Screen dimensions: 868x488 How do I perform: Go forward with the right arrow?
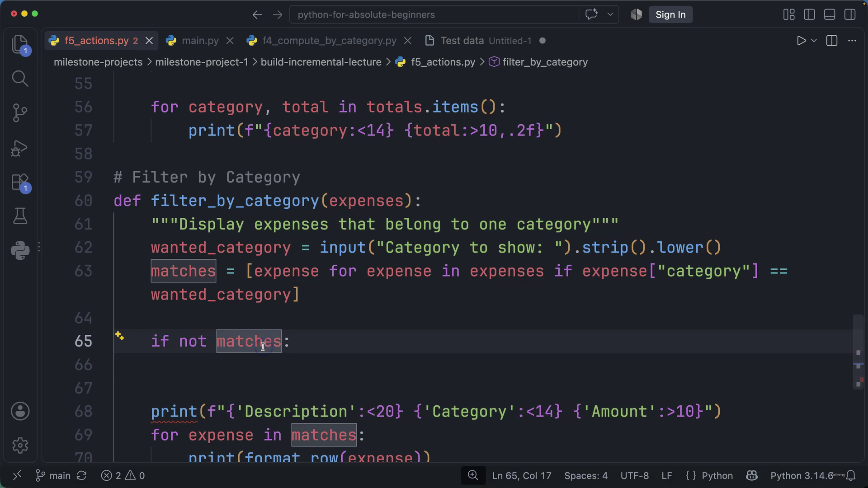coord(278,14)
